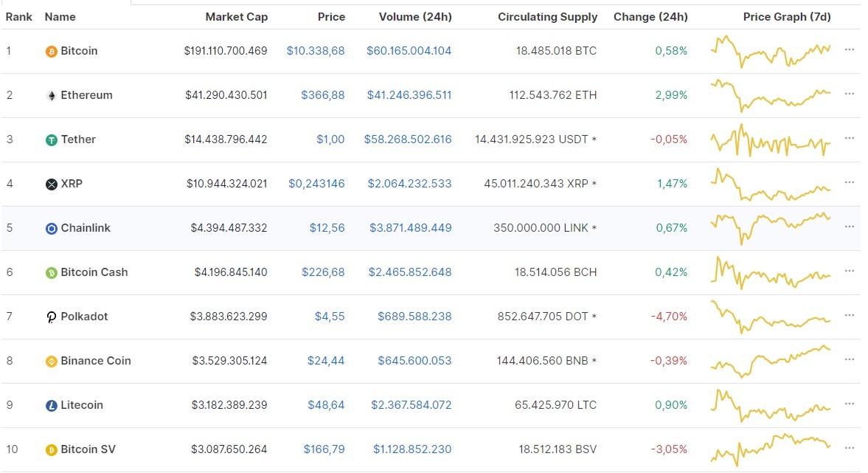
Task: Click the Ethereum diamond icon
Action: (x=50, y=95)
